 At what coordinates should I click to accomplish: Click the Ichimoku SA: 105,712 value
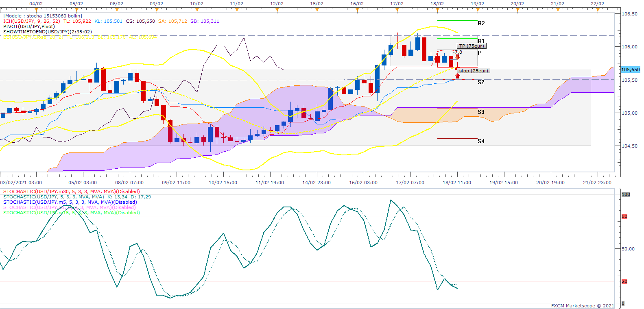[x=172, y=21]
